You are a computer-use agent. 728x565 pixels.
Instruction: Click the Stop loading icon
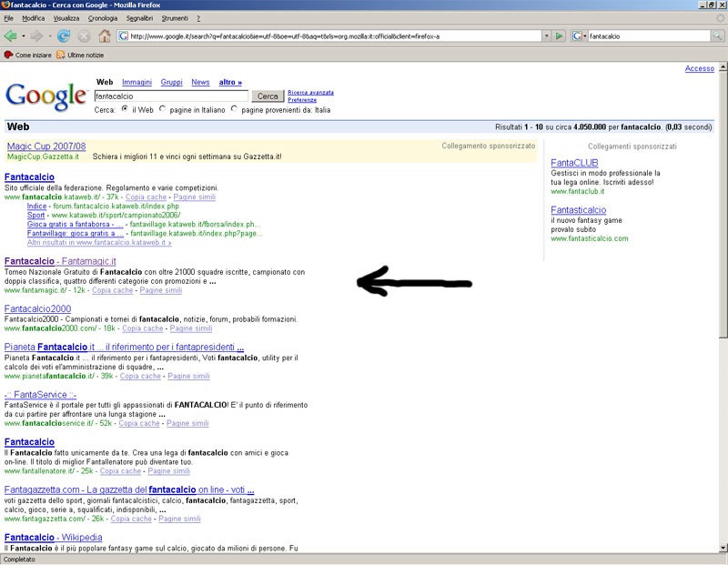(x=84, y=35)
